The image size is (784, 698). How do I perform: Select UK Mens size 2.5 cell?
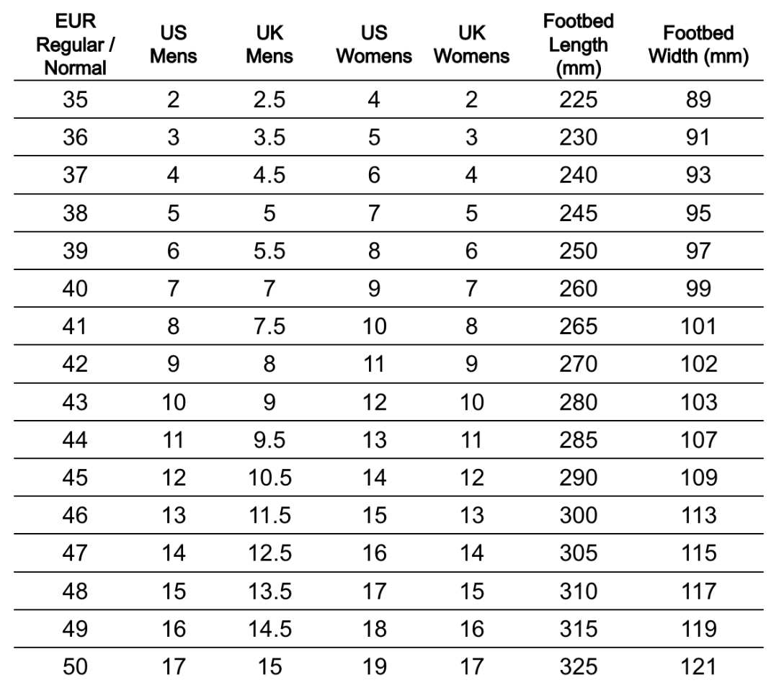269,99
